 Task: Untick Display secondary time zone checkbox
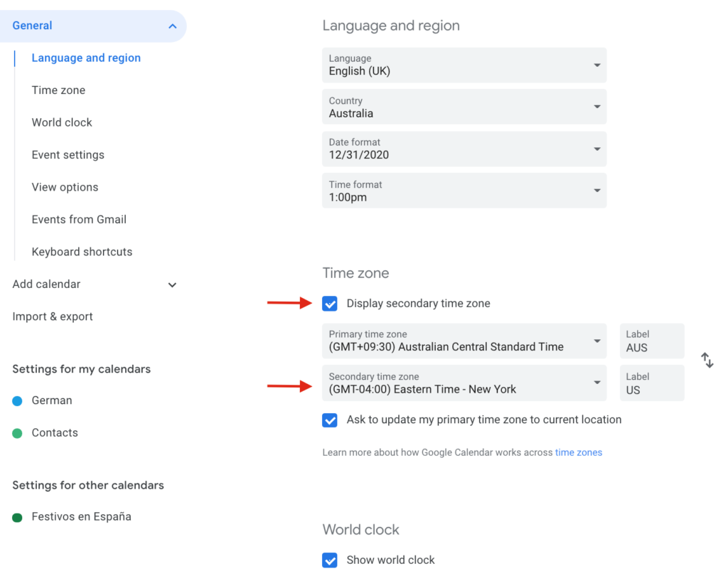[x=330, y=304]
